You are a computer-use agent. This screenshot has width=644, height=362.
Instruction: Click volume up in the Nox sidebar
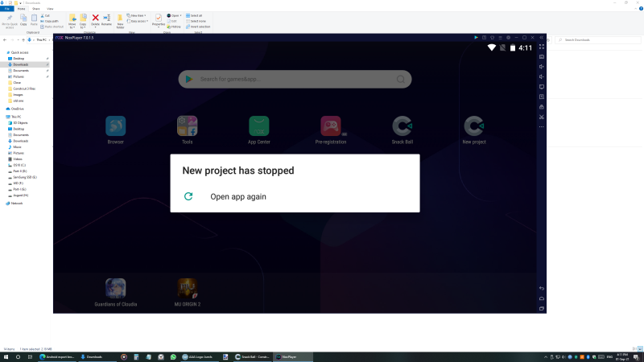[x=542, y=67]
